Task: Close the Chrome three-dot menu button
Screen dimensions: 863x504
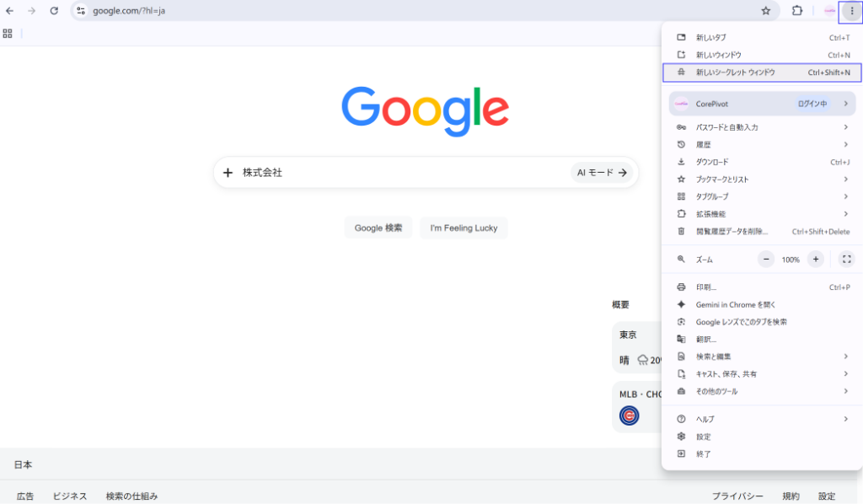Action: pyautogui.click(x=851, y=11)
